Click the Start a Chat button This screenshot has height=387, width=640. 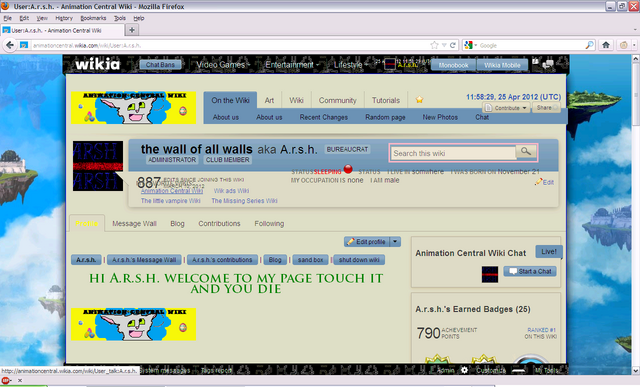click(530, 271)
